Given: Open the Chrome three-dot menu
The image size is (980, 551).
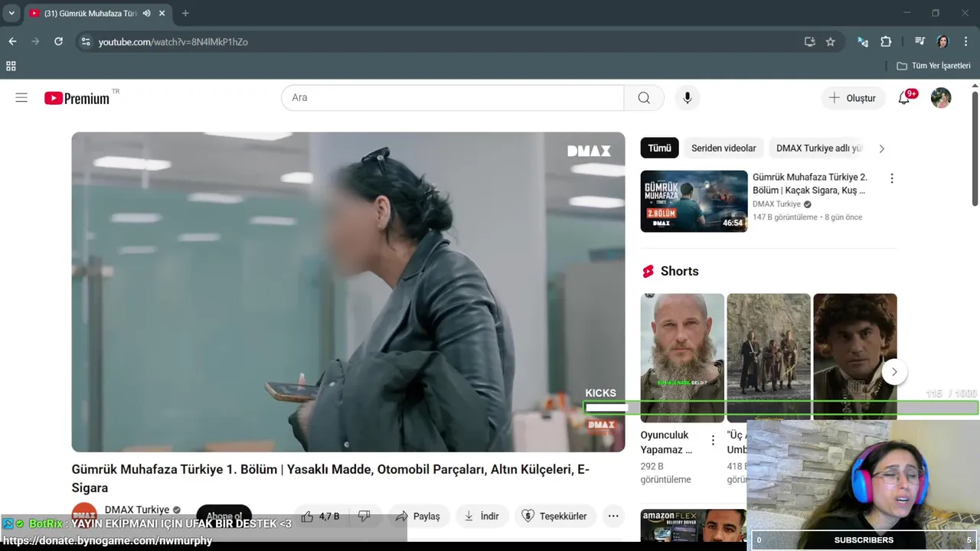Looking at the screenshot, I should 965,42.
